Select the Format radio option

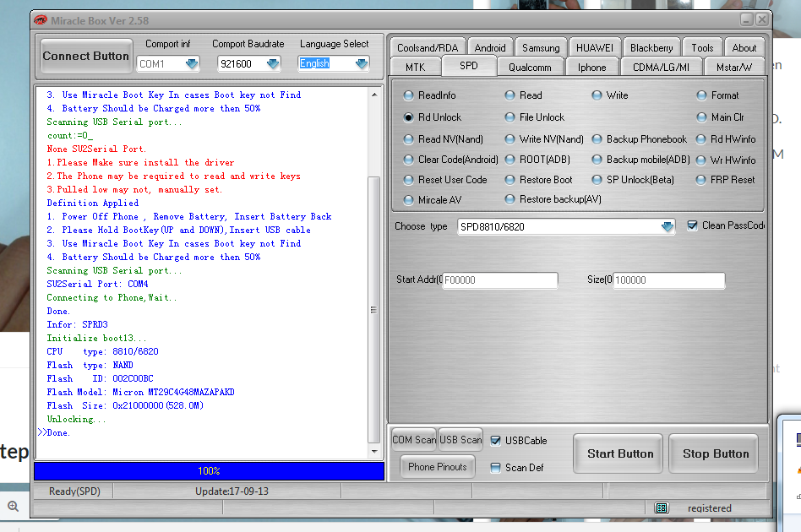click(717, 95)
